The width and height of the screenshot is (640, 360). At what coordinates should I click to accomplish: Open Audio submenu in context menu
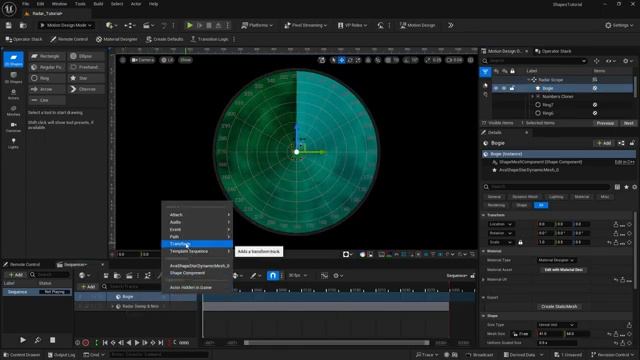pyautogui.click(x=197, y=222)
